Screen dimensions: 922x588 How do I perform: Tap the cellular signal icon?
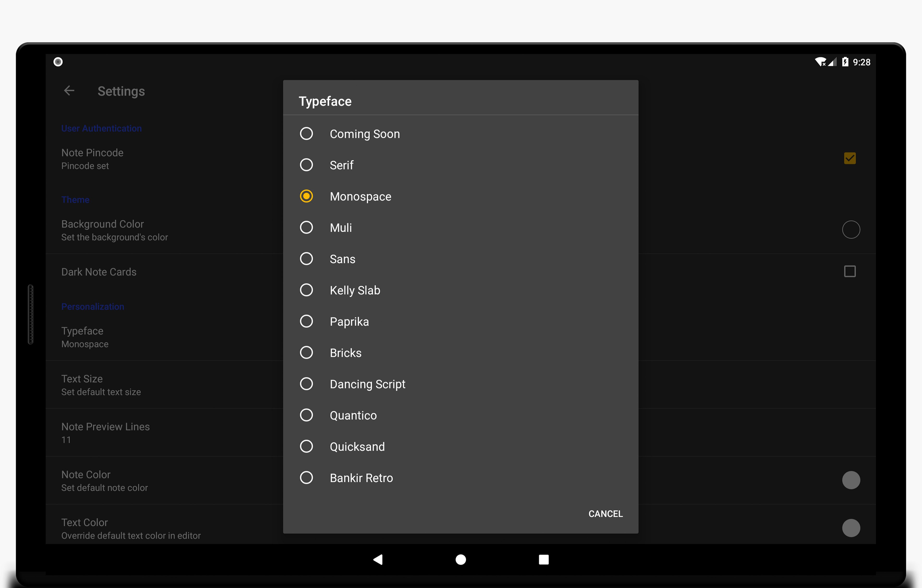pyautogui.click(x=832, y=62)
